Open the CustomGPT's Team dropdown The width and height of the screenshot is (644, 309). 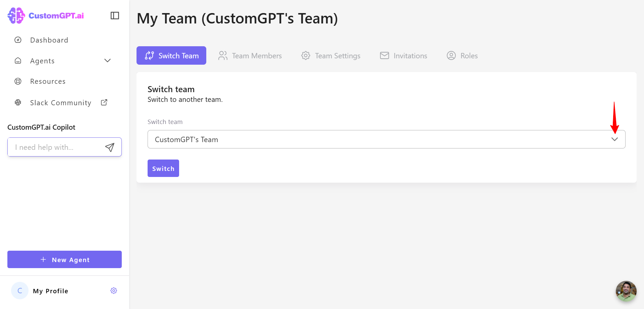[386, 139]
